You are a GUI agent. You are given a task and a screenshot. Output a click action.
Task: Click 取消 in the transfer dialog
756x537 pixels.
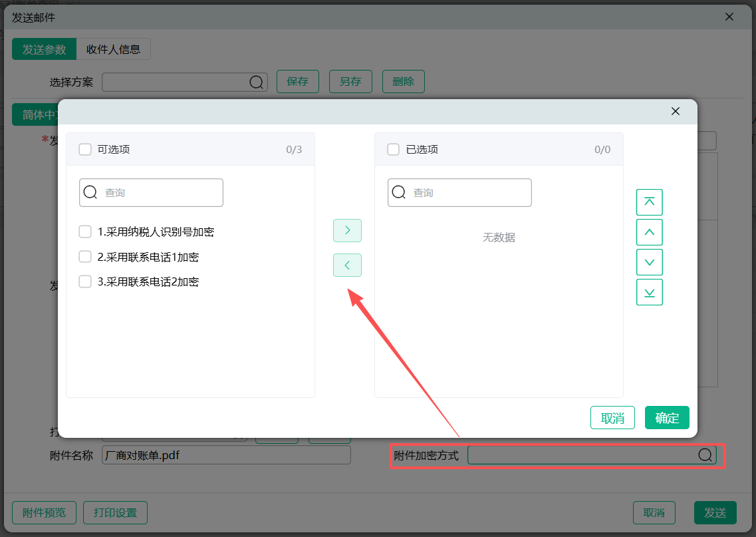coord(612,418)
